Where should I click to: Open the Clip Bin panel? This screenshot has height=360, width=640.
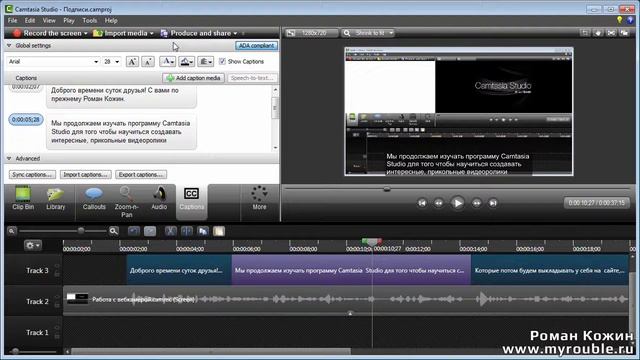coord(23,198)
